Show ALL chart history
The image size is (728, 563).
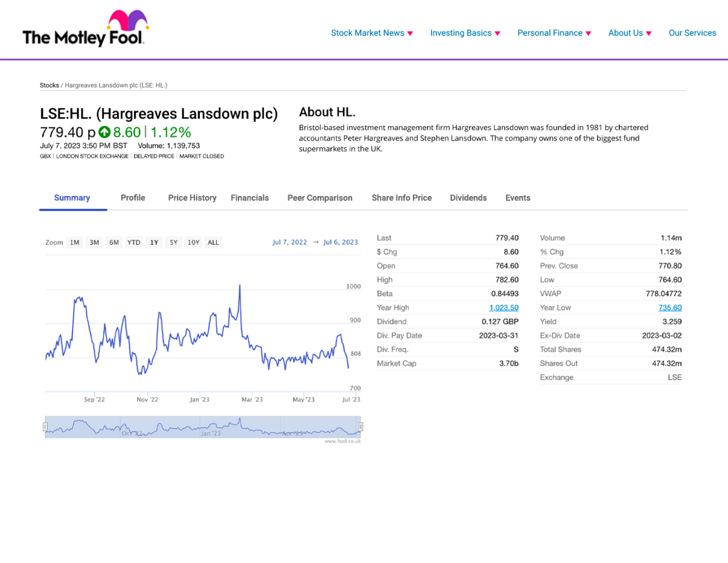tap(213, 243)
